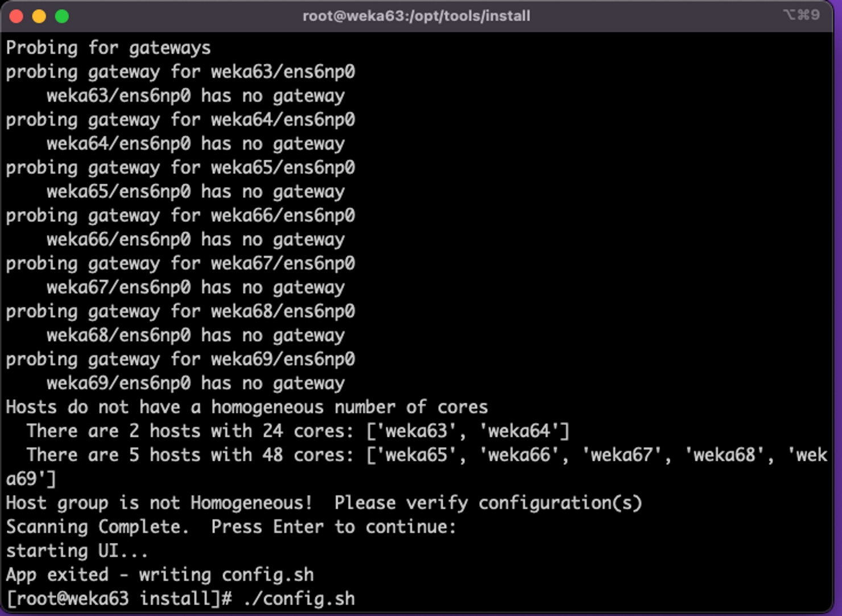This screenshot has height=616, width=842.
Task: Click the './config.sh' command at the prompt
Action: click(299, 599)
